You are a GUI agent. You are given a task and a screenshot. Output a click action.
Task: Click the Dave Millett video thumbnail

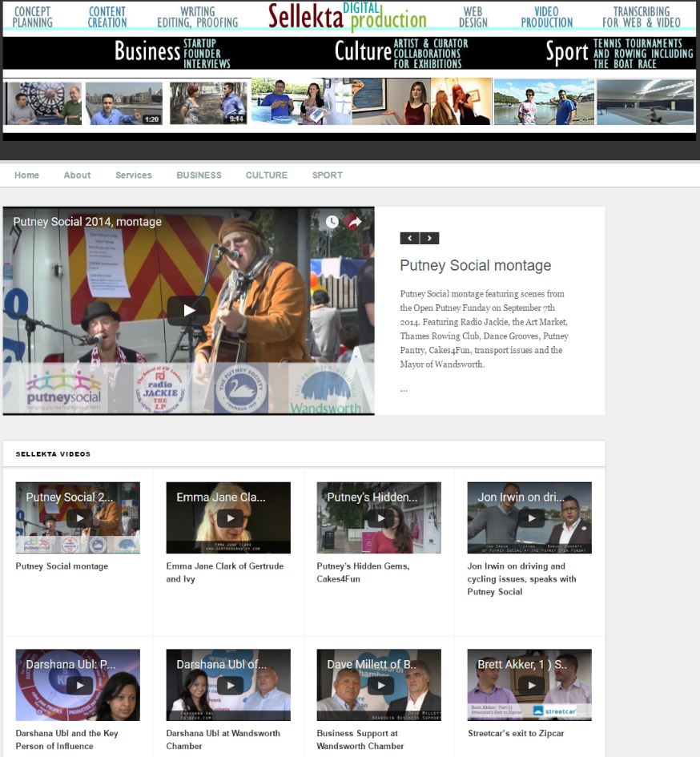point(379,685)
